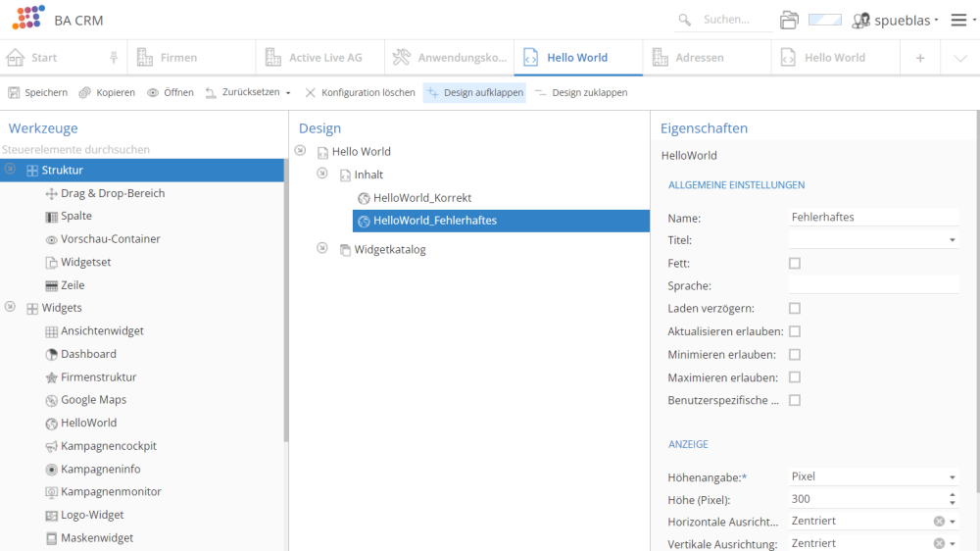Open the folders icon in header
Screen dimensions: 980x551
[789, 20]
